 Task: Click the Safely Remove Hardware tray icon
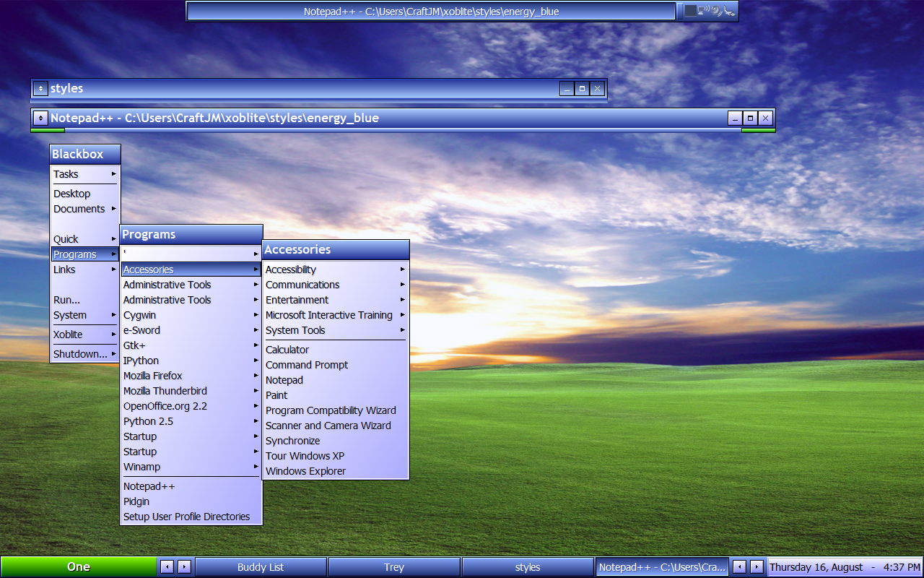point(730,11)
